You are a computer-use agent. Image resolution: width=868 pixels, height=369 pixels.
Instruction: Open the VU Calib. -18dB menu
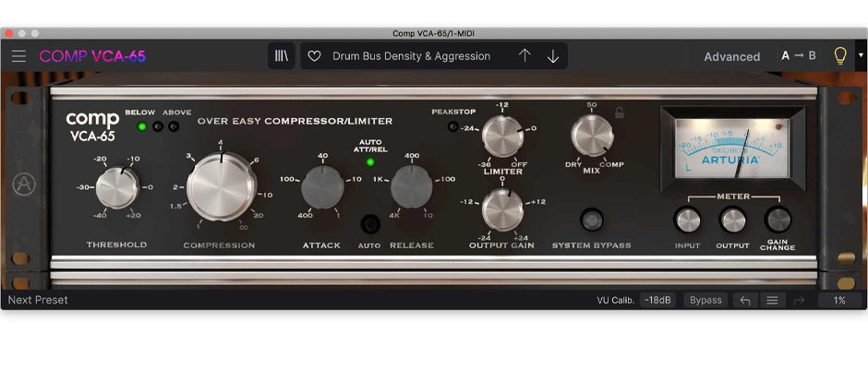658,300
